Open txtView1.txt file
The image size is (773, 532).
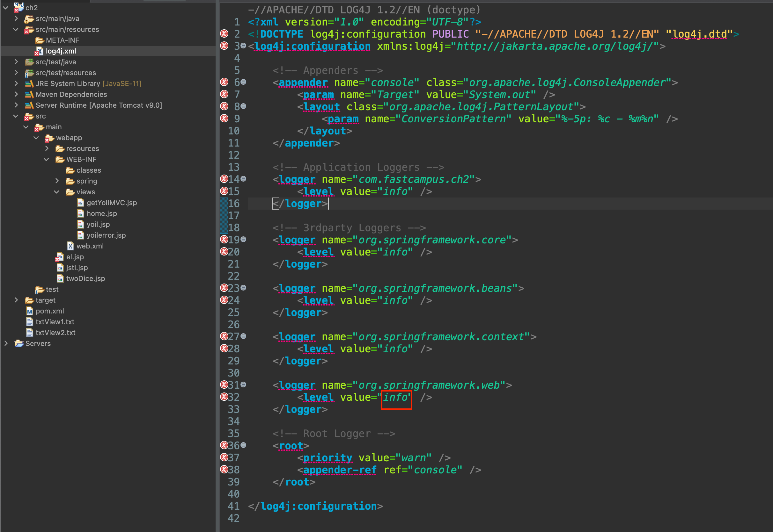tap(55, 322)
